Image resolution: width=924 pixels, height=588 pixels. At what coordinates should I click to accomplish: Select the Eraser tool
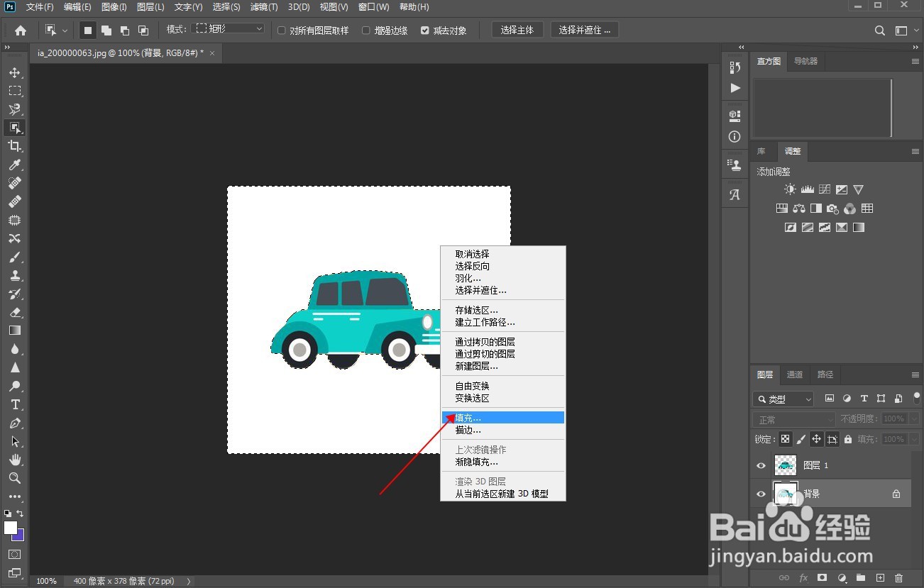(x=14, y=312)
